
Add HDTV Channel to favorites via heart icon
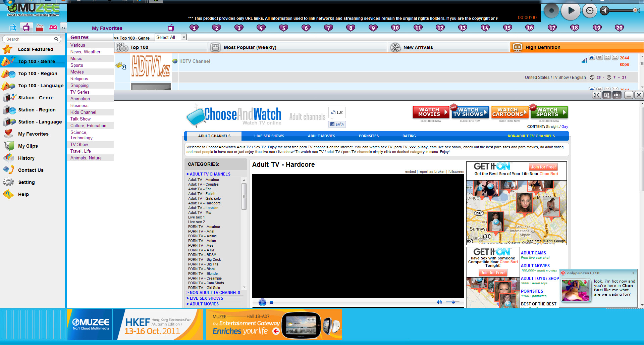pos(600,58)
